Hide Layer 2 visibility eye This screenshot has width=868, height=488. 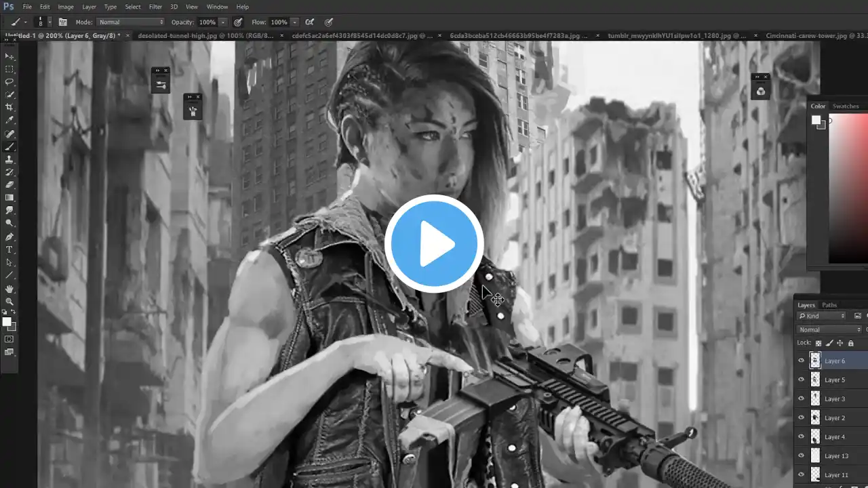click(801, 418)
